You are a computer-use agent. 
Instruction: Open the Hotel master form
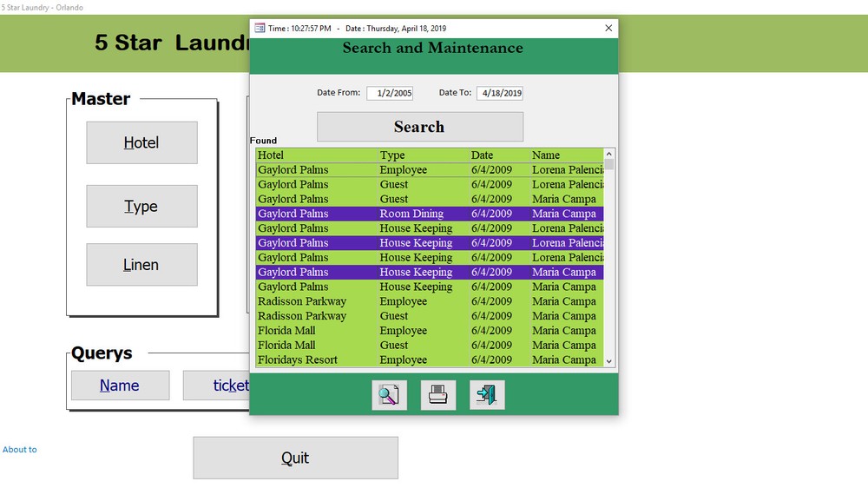coord(141,143)
